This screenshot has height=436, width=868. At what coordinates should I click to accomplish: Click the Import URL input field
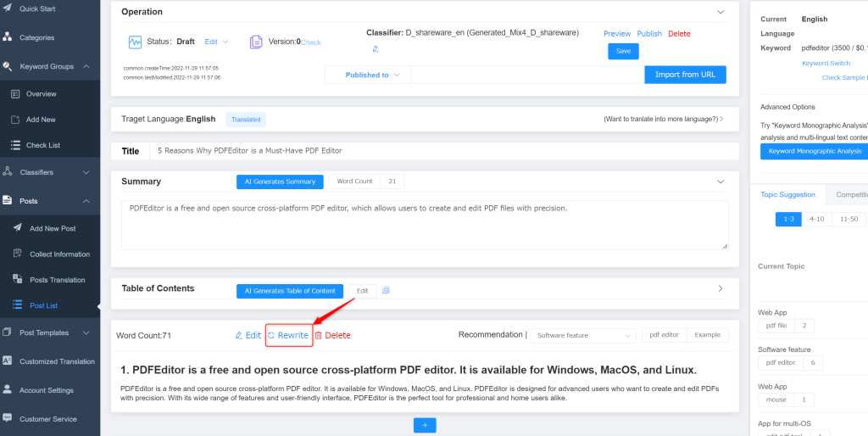coord(527,75)
